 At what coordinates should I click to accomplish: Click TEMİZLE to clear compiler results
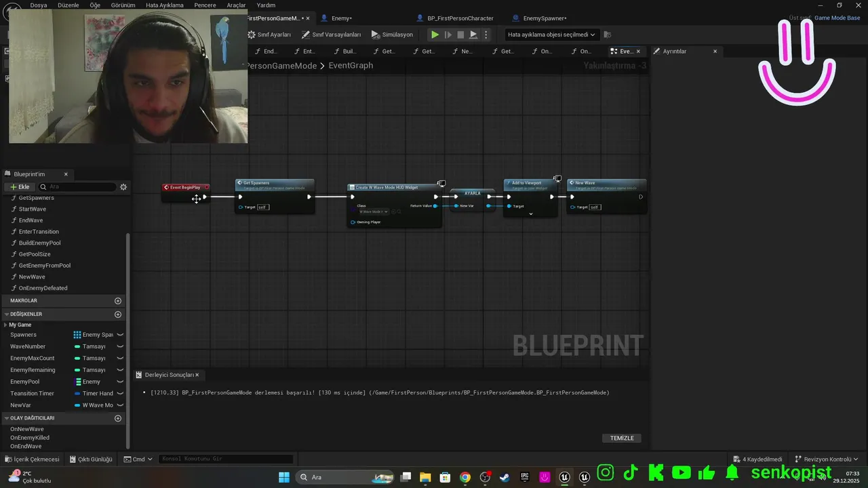[x=622, y=439]
